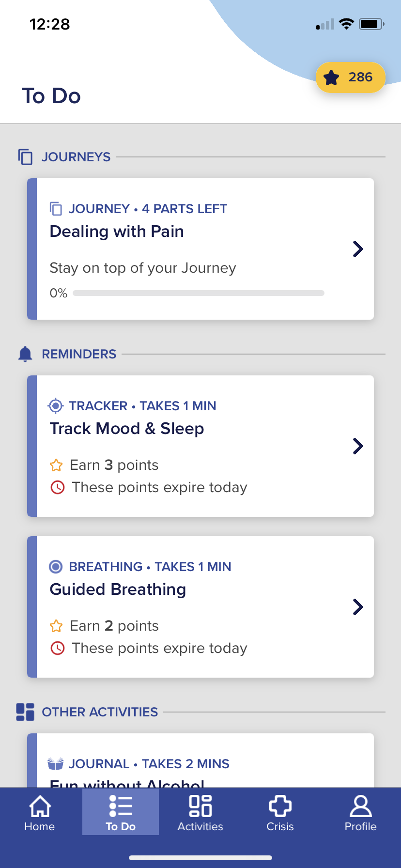Open Guided Breathing chevron arrow
401x868 pixels.
[x=358, y=607]
